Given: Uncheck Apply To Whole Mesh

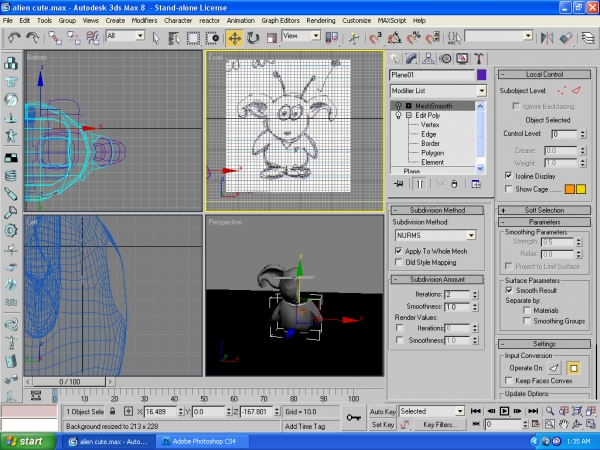Looking at the screenshot, I should pos(398,251).
